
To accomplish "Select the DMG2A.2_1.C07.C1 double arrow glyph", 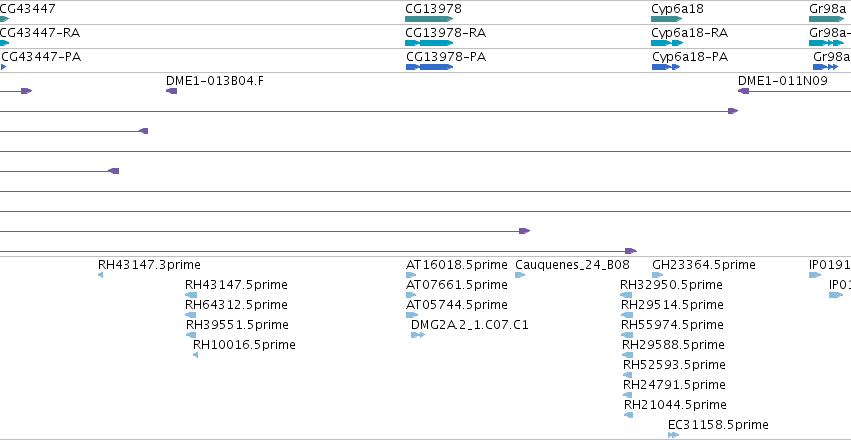I will coord(418,335).
